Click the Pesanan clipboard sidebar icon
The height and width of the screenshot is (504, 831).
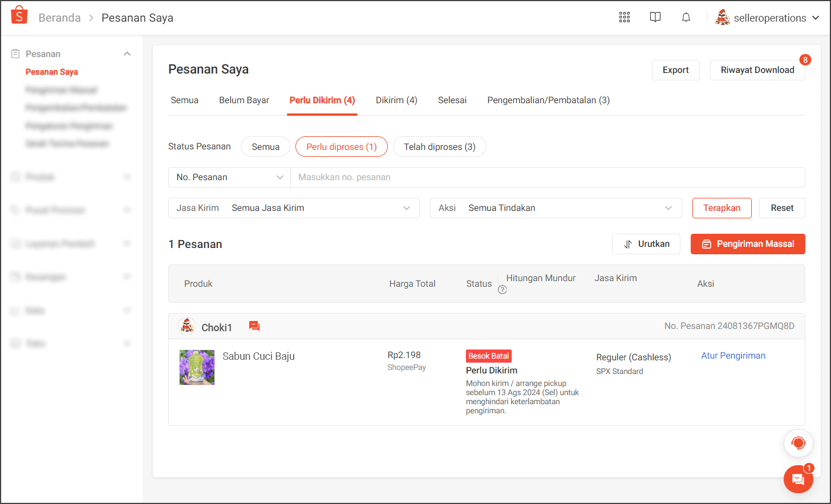click(x=15, y=54)
